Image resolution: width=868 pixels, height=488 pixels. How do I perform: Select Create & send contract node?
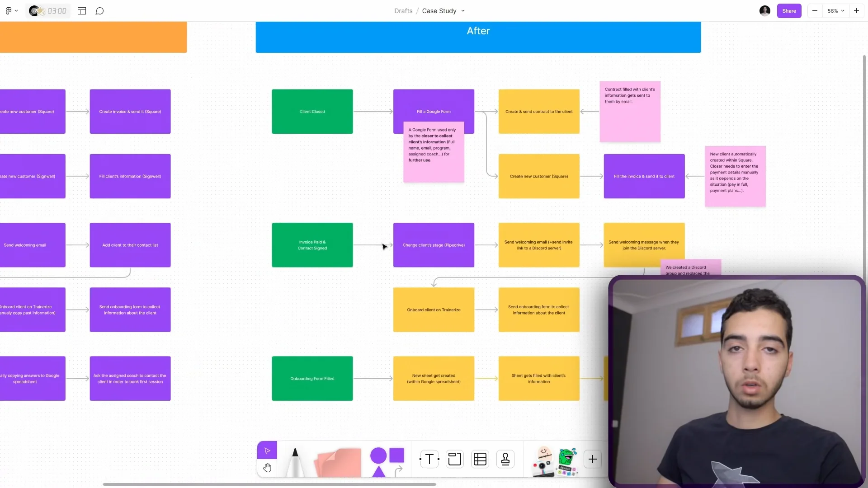539,112
